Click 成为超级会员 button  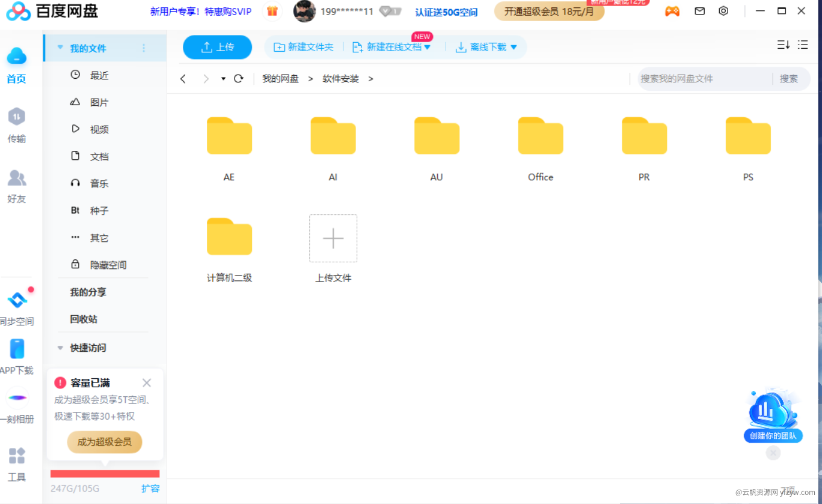click(104, 442)
